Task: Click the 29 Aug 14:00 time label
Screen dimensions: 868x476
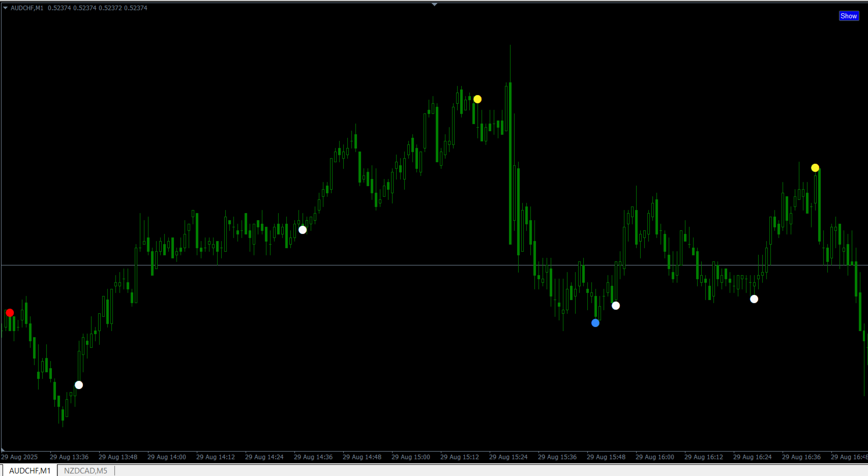Action: pyautogui.click(x=167, y=457)
